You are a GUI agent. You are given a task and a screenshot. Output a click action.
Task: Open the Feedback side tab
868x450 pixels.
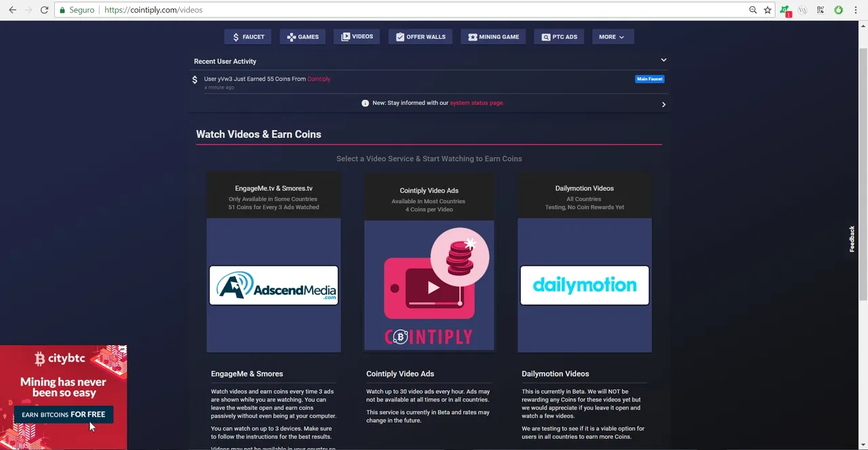click(x=852, y=239)
